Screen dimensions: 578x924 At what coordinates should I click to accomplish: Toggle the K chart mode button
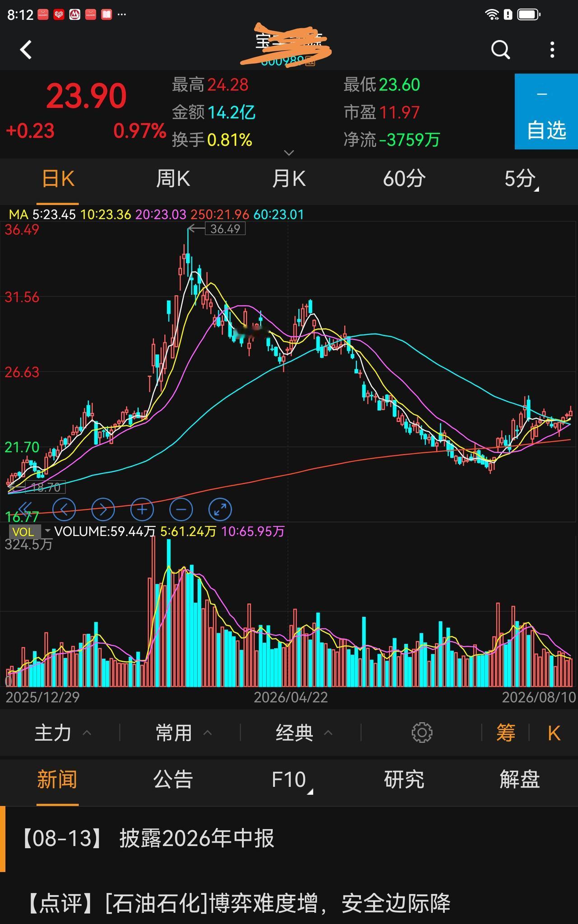point(554,733)
